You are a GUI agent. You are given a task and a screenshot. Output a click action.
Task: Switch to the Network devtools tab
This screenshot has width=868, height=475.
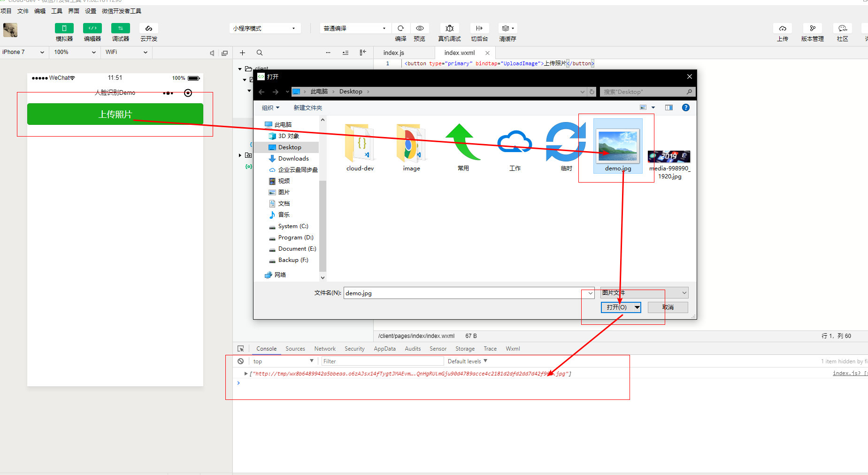(x=325, y=349)
